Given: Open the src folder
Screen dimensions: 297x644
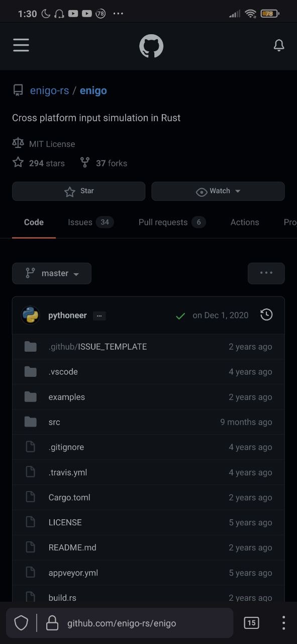Looking at the screenshot, I should tap(54, 422).
